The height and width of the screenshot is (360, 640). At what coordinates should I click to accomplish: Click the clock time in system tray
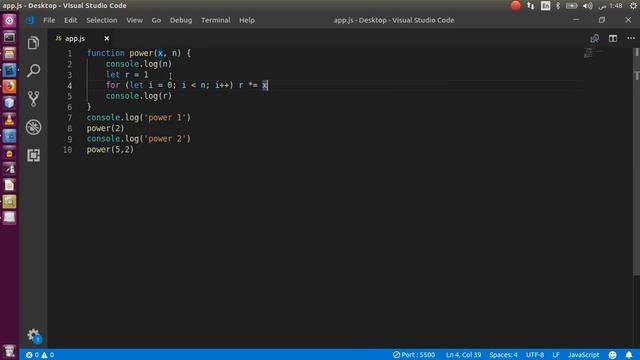[x=616, y=6]
